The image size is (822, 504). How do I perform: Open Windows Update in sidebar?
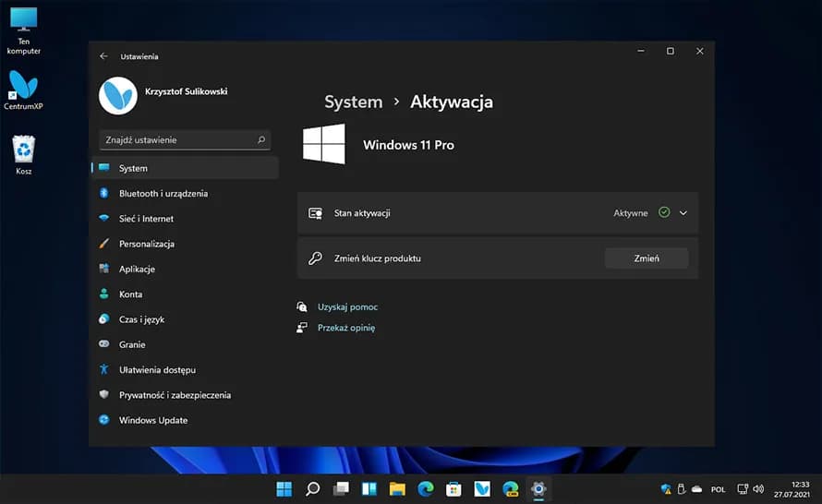152,420
